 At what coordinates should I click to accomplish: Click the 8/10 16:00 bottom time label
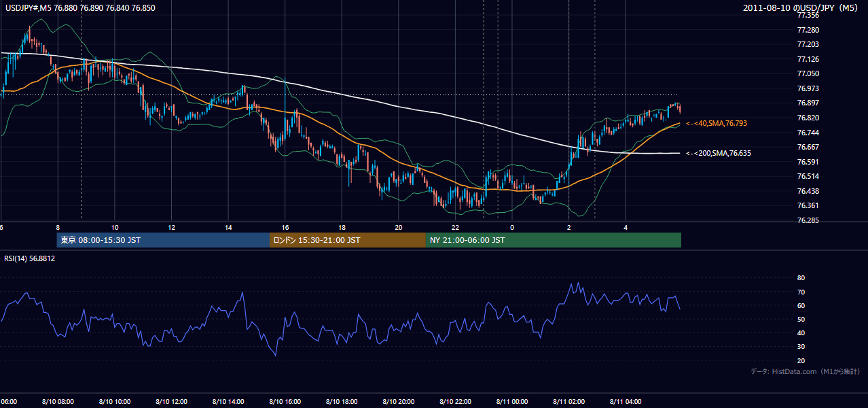(287, 402)
